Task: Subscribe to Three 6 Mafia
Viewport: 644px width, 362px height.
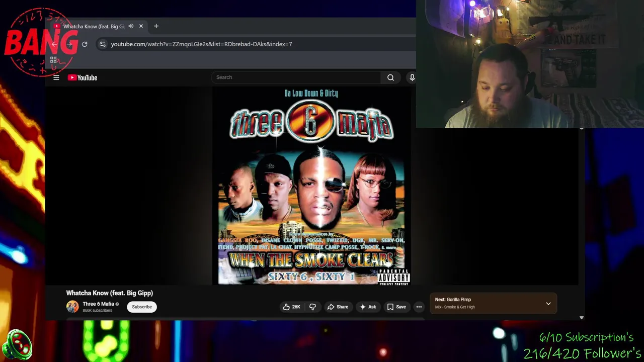Action: coord(142,307)
